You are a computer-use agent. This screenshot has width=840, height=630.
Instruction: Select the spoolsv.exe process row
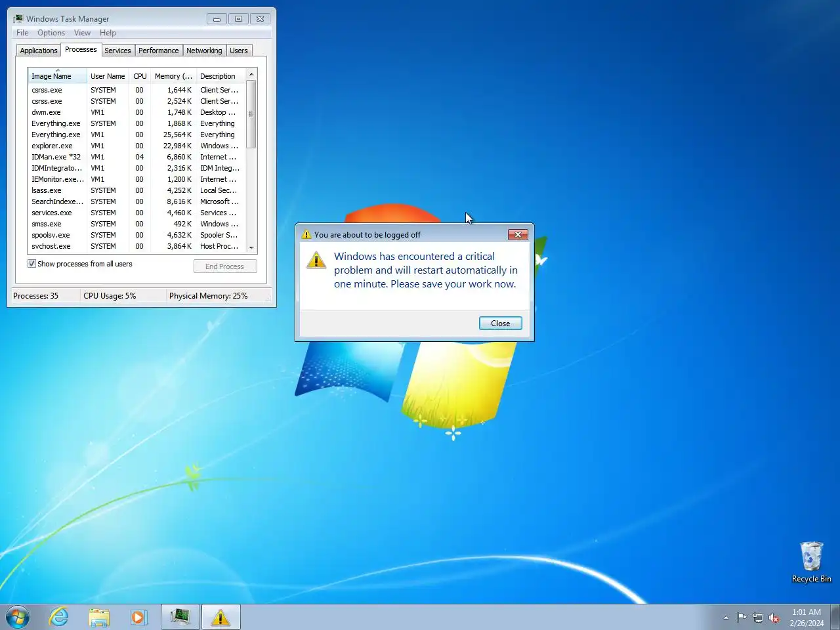[x=136, y=235]
